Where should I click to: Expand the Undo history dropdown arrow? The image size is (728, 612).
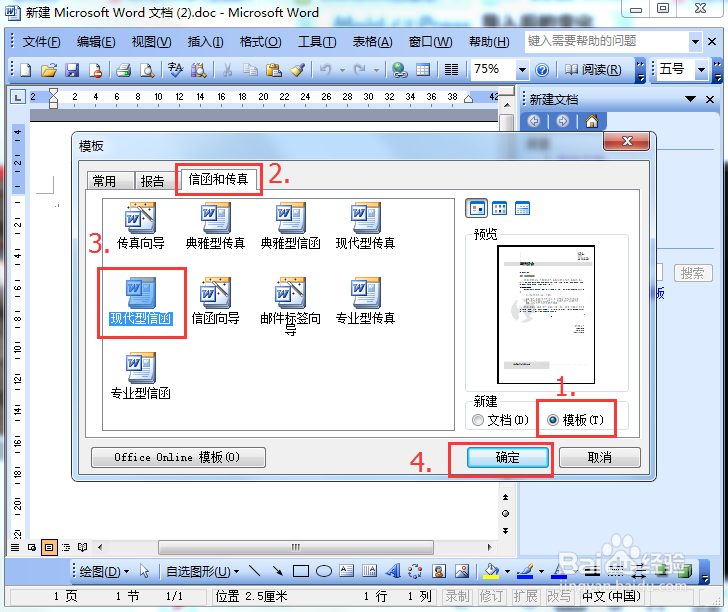342,70
